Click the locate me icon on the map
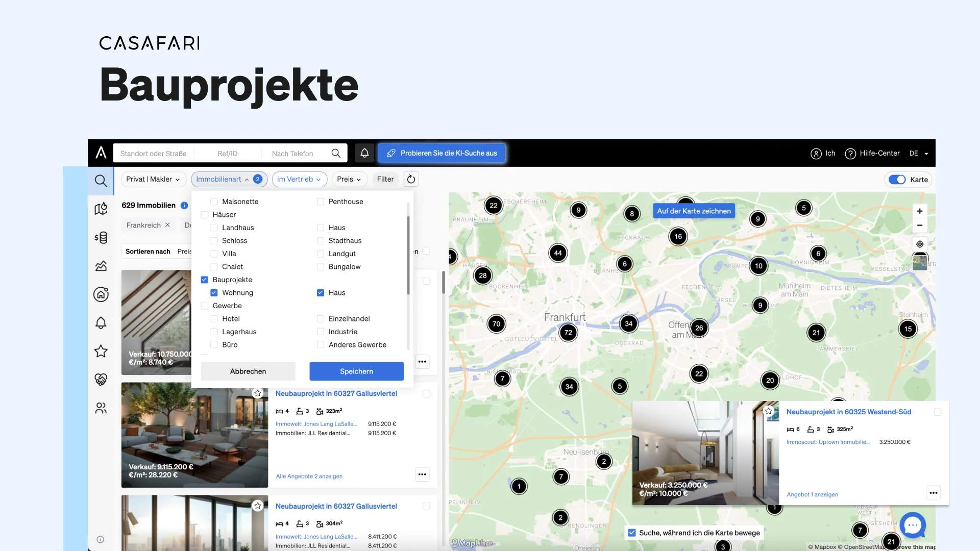The width and height of the screenshot is (980, 551). coord(919,244)
